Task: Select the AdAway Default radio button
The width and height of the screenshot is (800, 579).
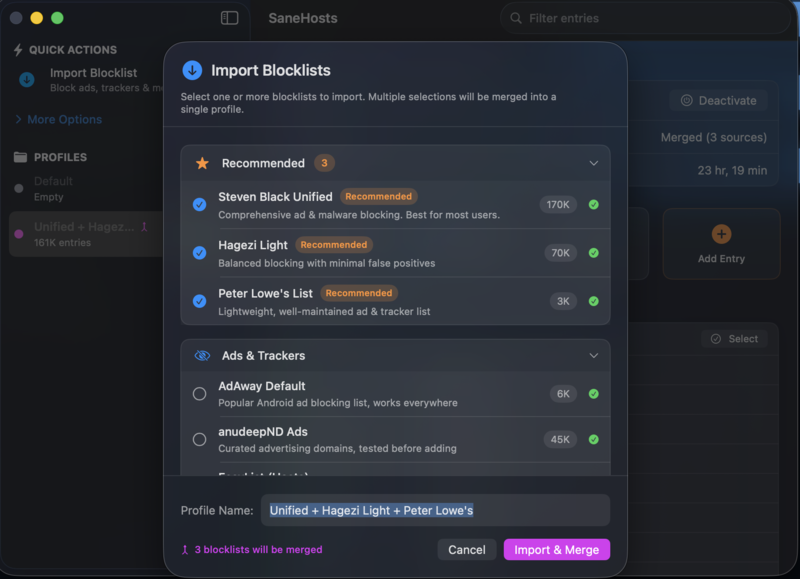Action: tap(198, 394)
